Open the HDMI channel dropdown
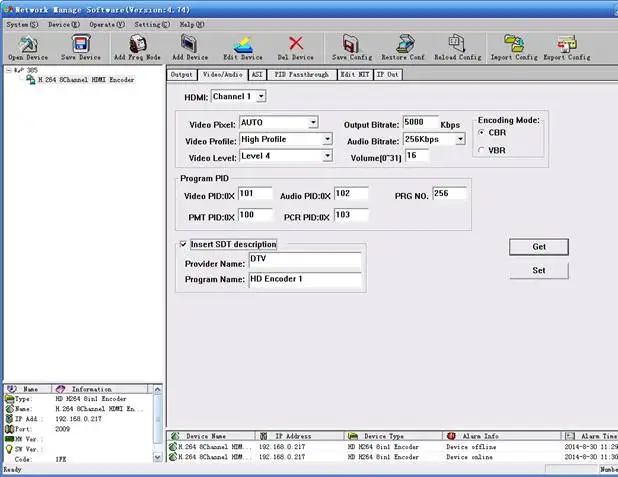Viewport: 618px width, 477px height. (260, 96)
